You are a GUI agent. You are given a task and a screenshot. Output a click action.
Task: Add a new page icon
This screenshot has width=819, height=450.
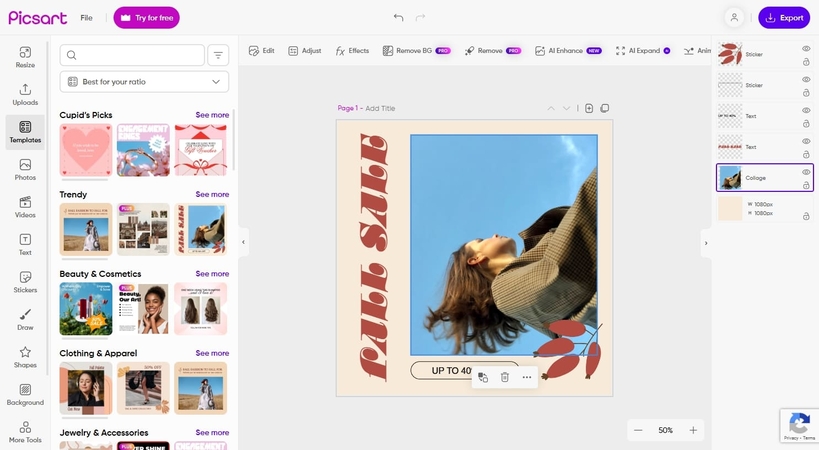click(589, 109)
